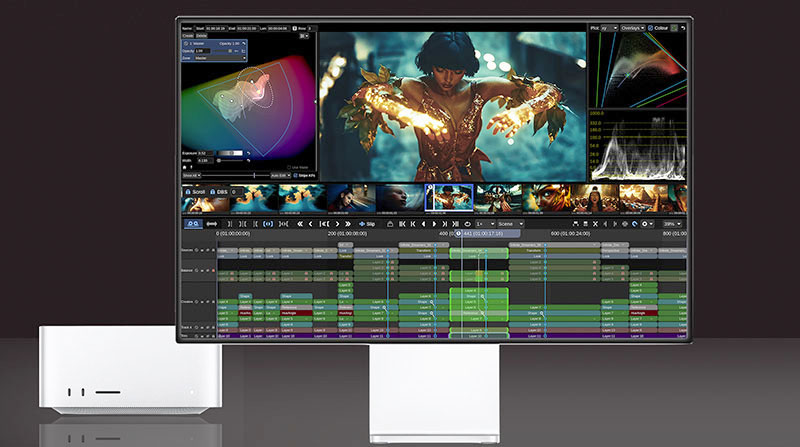Select the highlighted dancer thumbnail in strip

click(x=449, y=198)
